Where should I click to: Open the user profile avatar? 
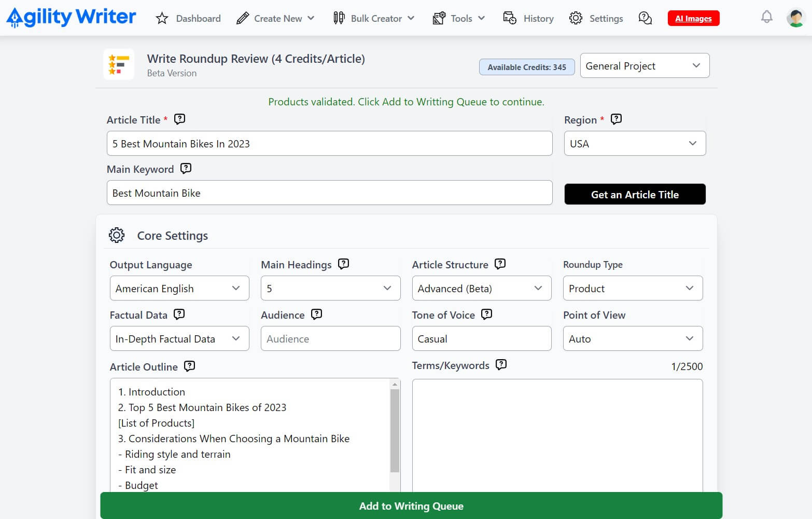point(795,18)
